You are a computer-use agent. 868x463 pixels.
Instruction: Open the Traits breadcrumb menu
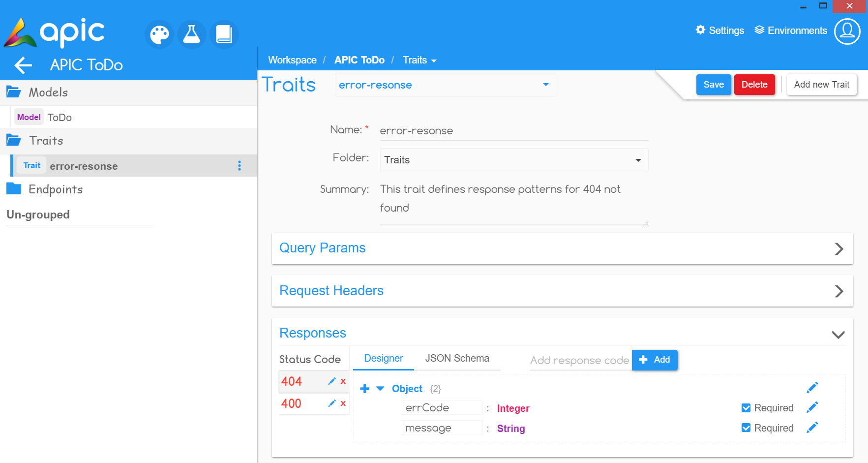click(419, 61)
